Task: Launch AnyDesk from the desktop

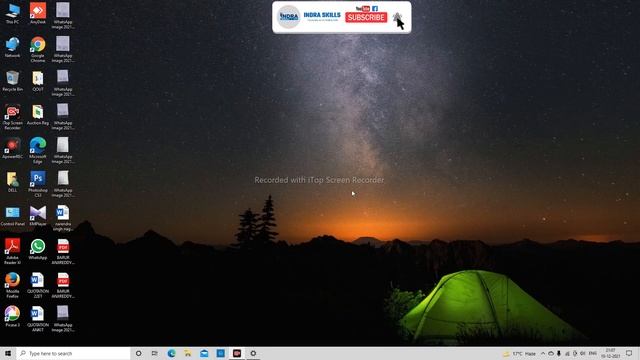Action: tap(38, 13)
